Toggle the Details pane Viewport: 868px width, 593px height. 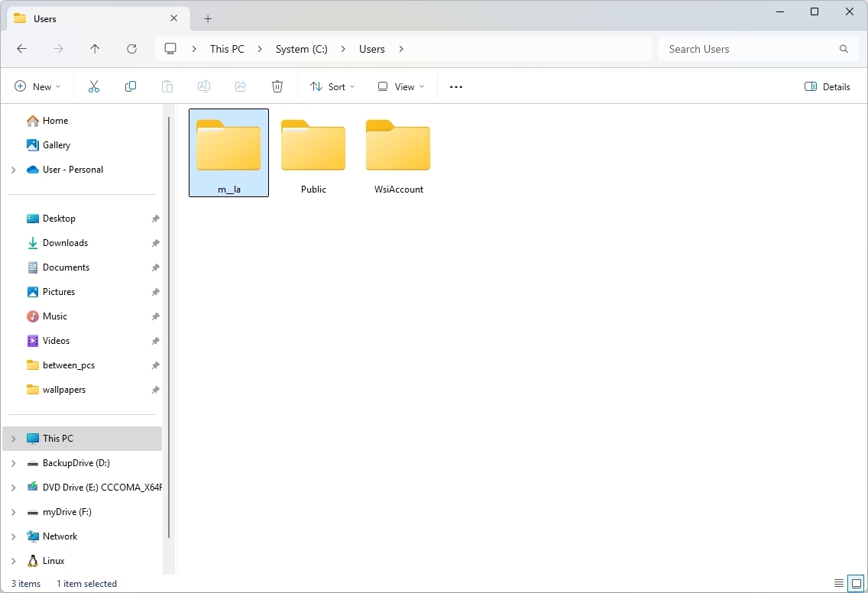[x=827, y=86]
